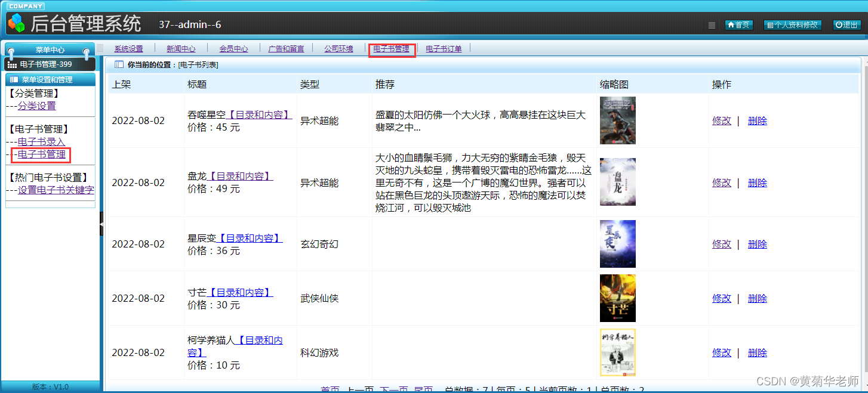Click the icon beside 菜单设置和管理 header
The width and height of the screenshot is (868, 393).
point(14,79)
